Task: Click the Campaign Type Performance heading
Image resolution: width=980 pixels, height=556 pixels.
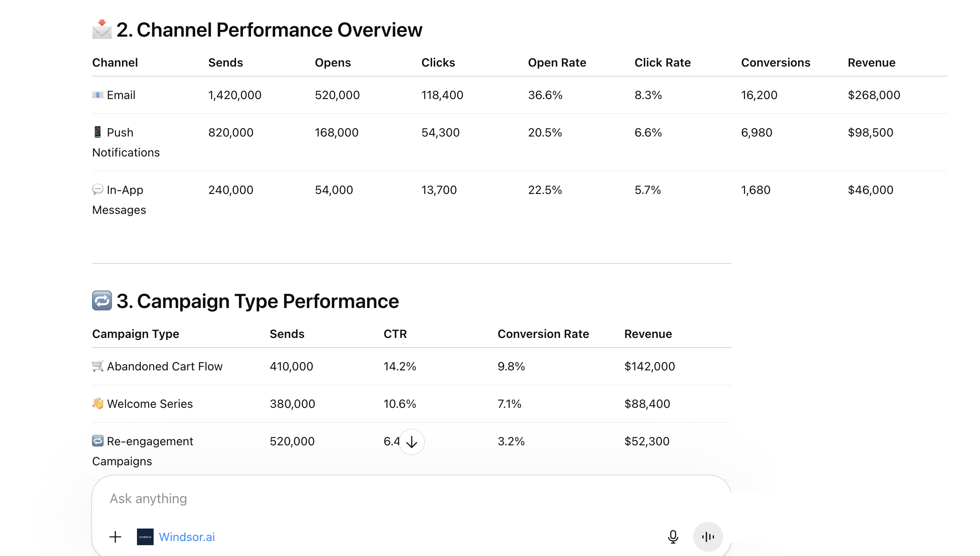Action: click(258, 301)
